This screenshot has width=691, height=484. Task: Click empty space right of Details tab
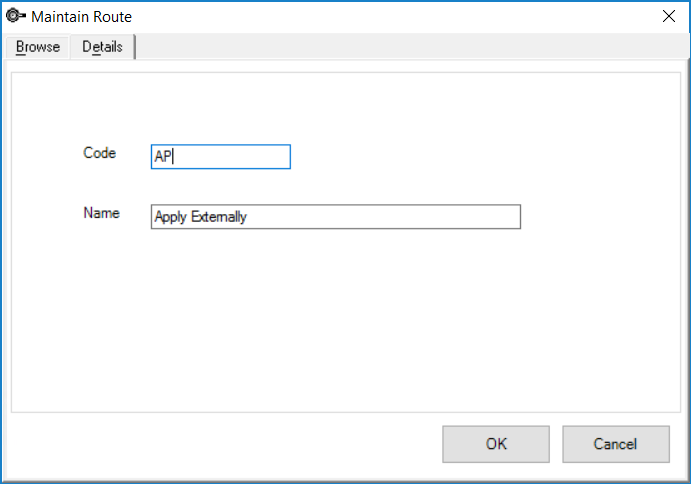[410, 47]
